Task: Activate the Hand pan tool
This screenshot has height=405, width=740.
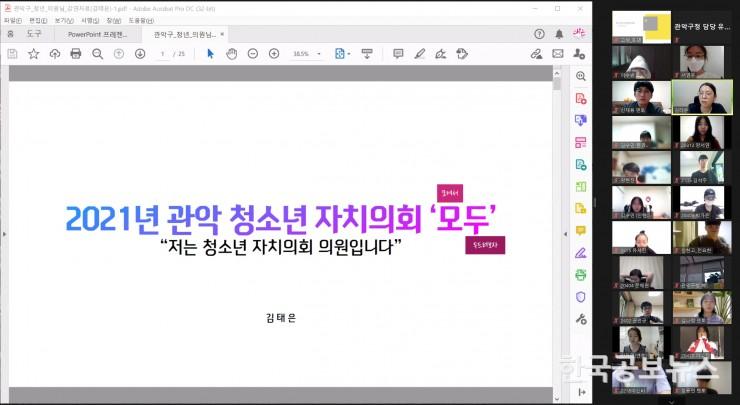Action: [x=232, y=54]
